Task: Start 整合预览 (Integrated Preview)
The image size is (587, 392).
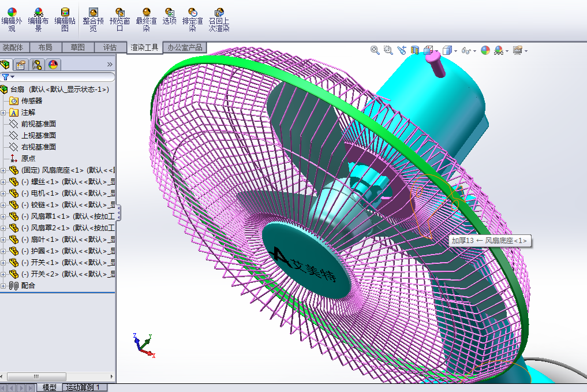Action: [94, 20]
